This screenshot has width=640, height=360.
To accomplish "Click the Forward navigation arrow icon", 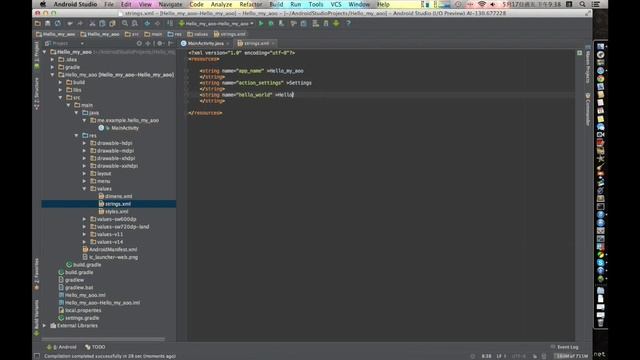I will pyautogui.click(x=157, y=24).
